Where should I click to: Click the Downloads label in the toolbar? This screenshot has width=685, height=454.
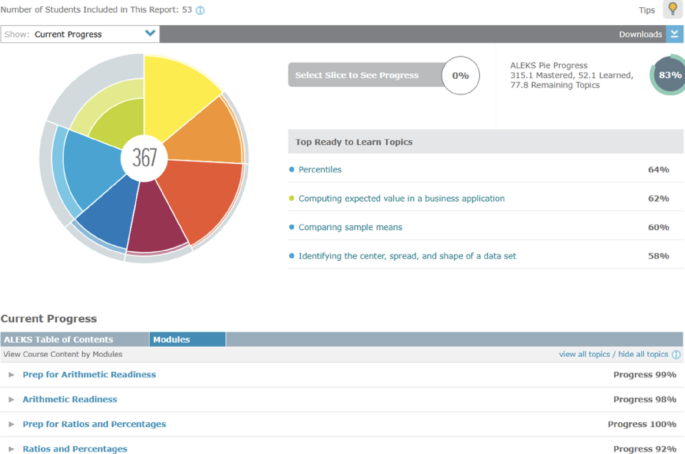640,34
